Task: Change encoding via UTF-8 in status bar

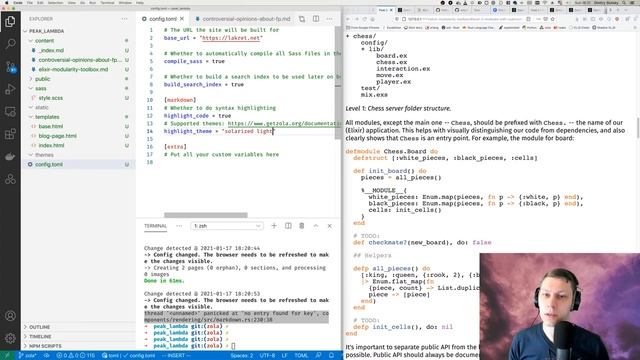Action: click(x=267, y=356)
